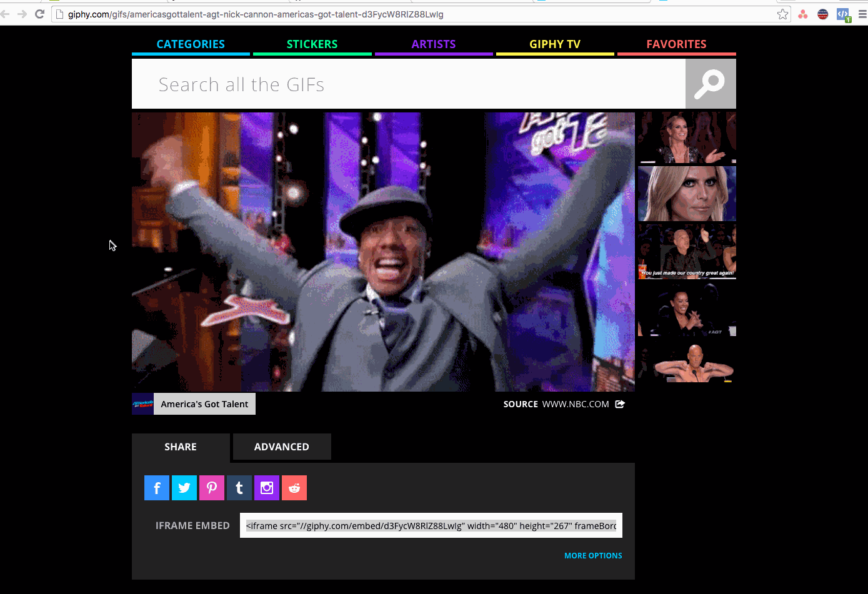Go to the Stickers section

[312, 44]
